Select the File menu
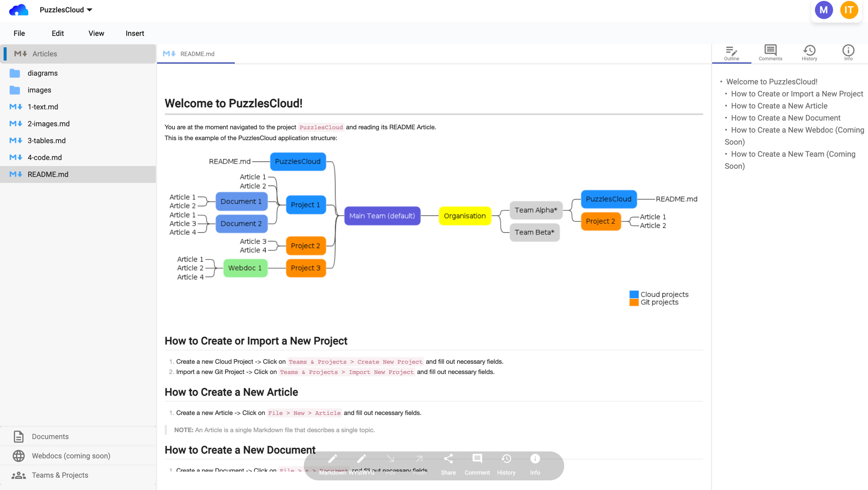868x490 pixels. point(19,33)
